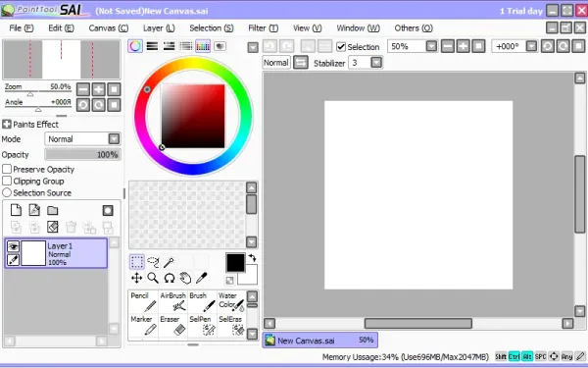Reset rotation in top toolbar

tap(578, 46)
